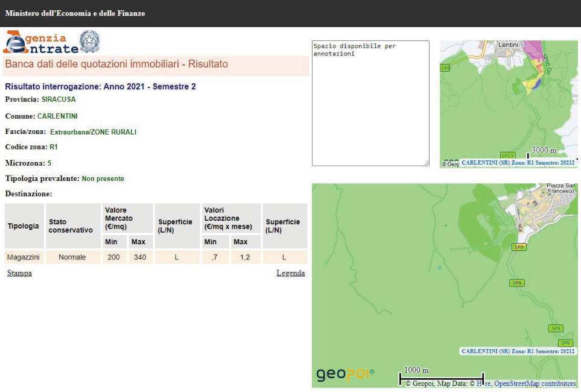Select the Ministero dell'Economia e delle Finanze header
Viewport: 581px width, 392px height.
(75, 13)
